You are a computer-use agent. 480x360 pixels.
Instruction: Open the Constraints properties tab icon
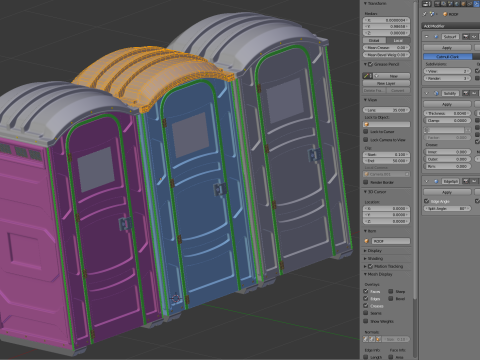click(470, 4)
